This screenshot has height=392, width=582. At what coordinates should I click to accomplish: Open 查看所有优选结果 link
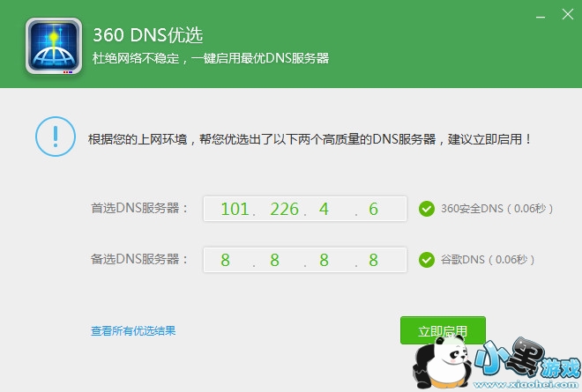point(133,331)
